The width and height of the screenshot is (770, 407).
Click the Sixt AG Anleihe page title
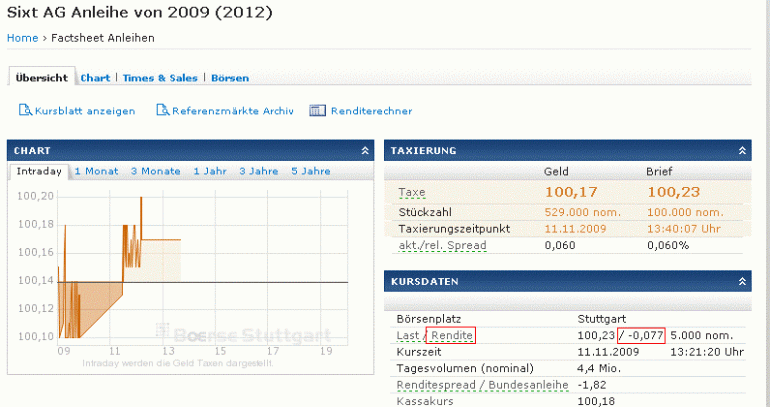tap(139, 13)
